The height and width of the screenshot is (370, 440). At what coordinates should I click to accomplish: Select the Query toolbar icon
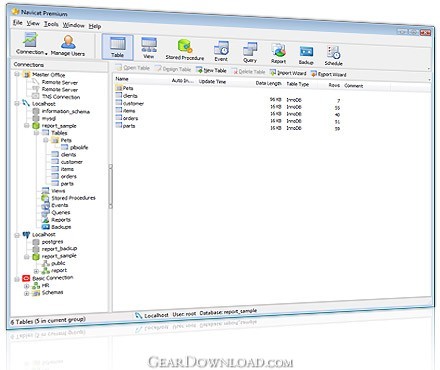[250, 52]
